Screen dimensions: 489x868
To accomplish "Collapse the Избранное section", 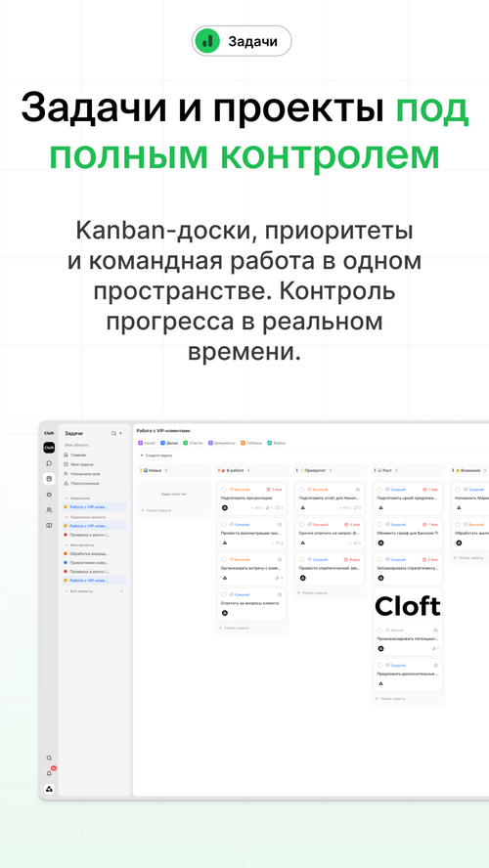I will (x=67, y=499).
